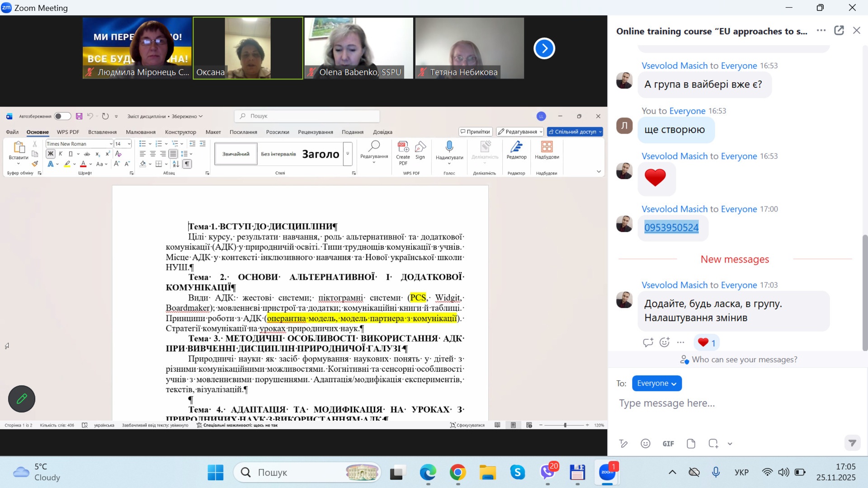Show next participants with arrow button
Image resolution: width=868 pixels, height=488 pixels.
point(544,48)
